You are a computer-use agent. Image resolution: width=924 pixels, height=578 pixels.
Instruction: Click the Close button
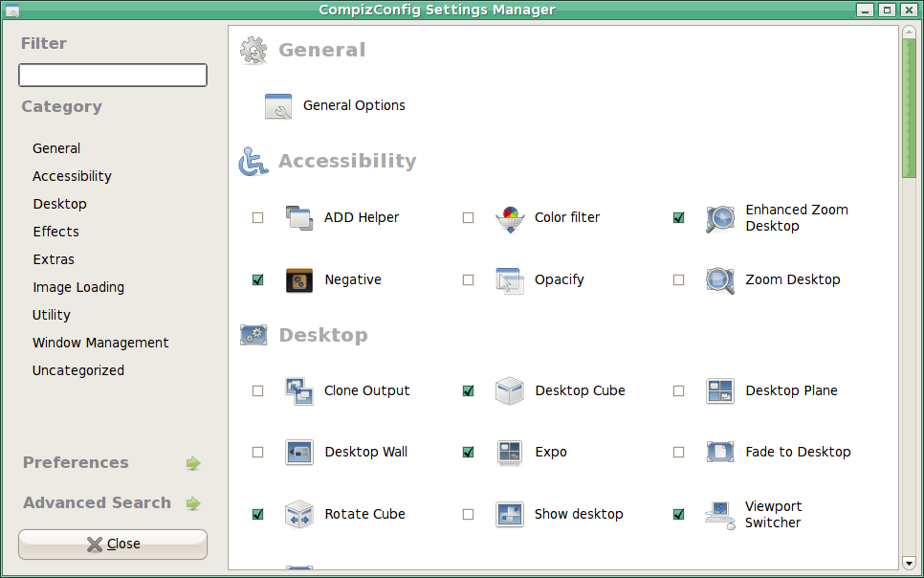113,544
